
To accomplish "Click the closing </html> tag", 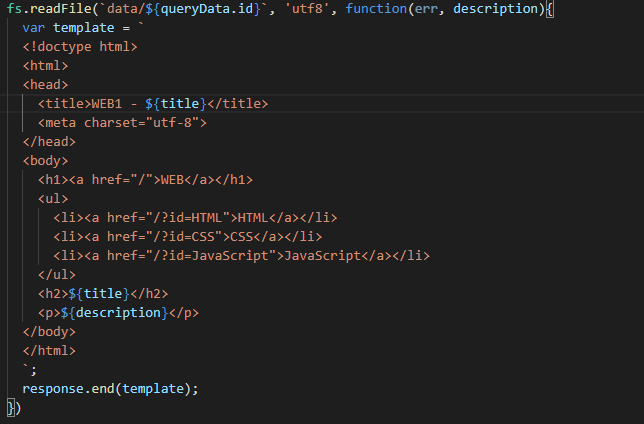I will [x=49, y=350].
